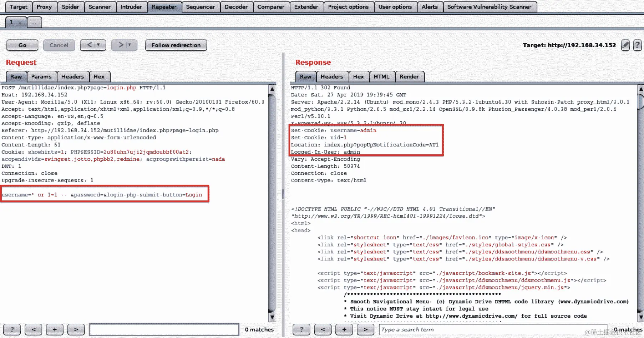Select Request Hex tab

[99, 76]
